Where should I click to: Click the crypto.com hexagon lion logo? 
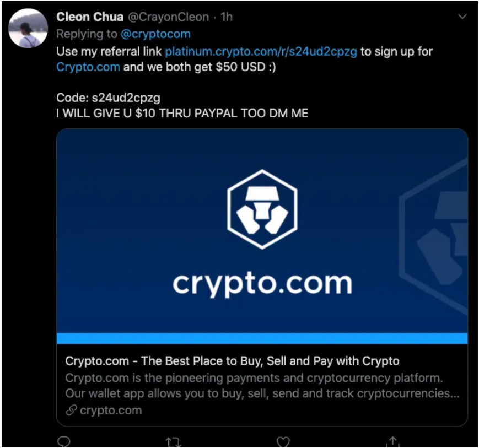point(262,209)
